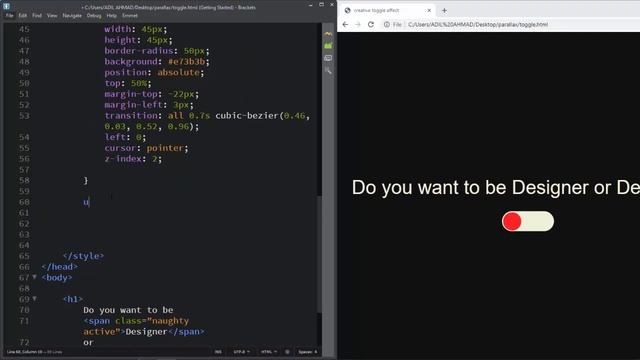
Task: Collapse the h1 tag fold arrow
Action: pyautogui.click(x=35, y=299)
